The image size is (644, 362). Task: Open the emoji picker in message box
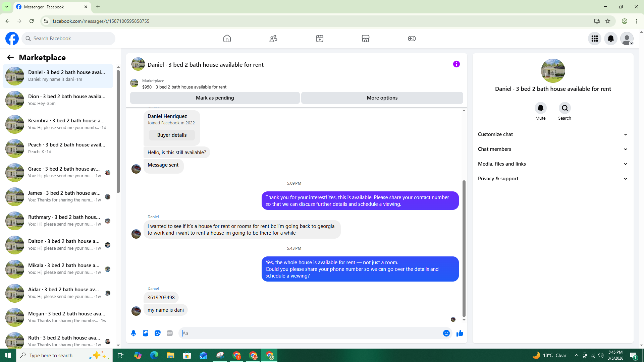(446, 333)
